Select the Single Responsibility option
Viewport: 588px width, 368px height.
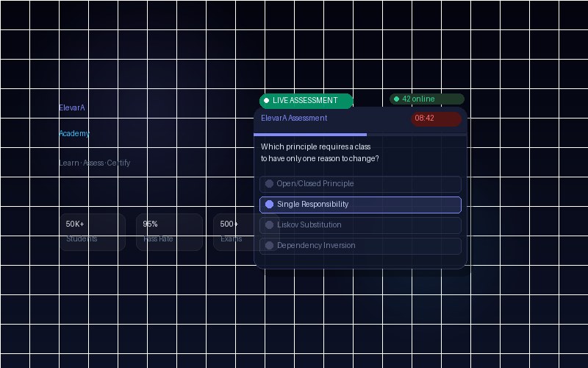(360, 205)
